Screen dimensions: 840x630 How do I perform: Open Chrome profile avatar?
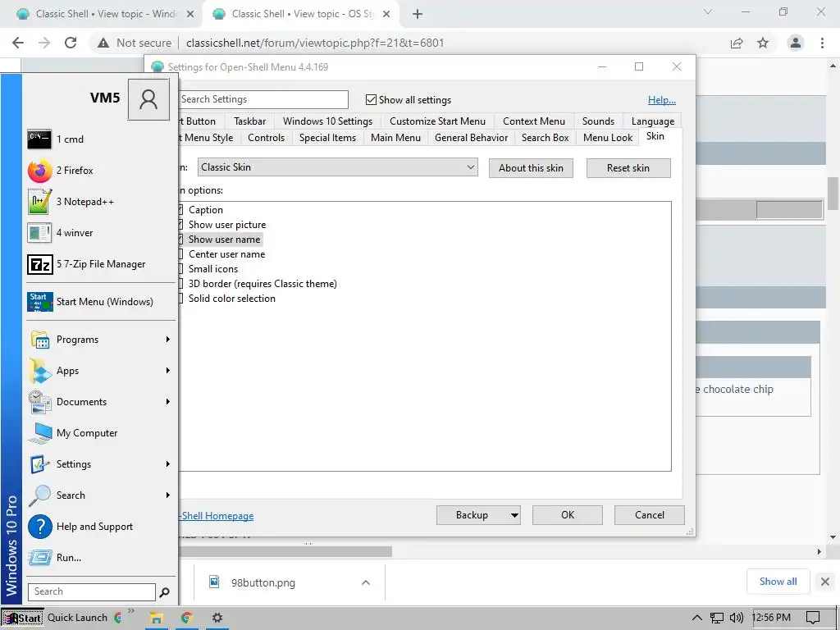coord(796,43)
